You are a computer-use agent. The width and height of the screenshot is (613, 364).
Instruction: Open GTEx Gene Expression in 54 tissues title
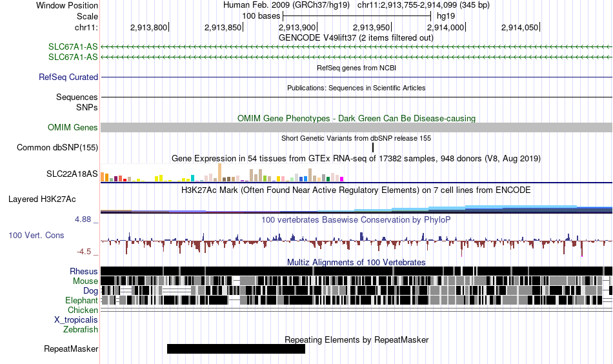pos(356,159)
